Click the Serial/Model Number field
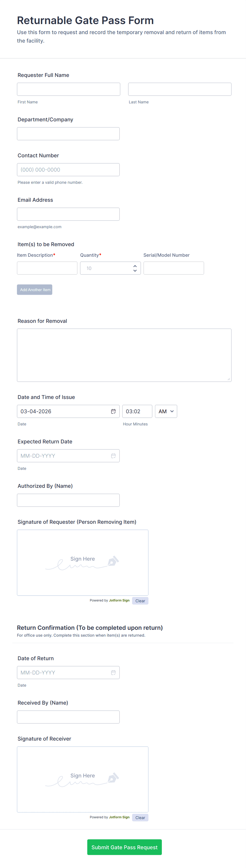 tap(174, 268)
